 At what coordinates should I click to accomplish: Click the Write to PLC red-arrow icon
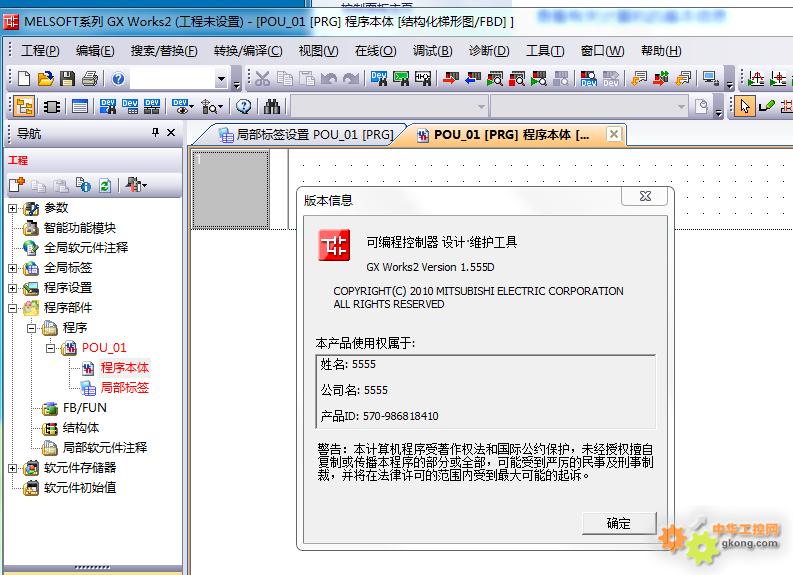[x=450, y=78]
